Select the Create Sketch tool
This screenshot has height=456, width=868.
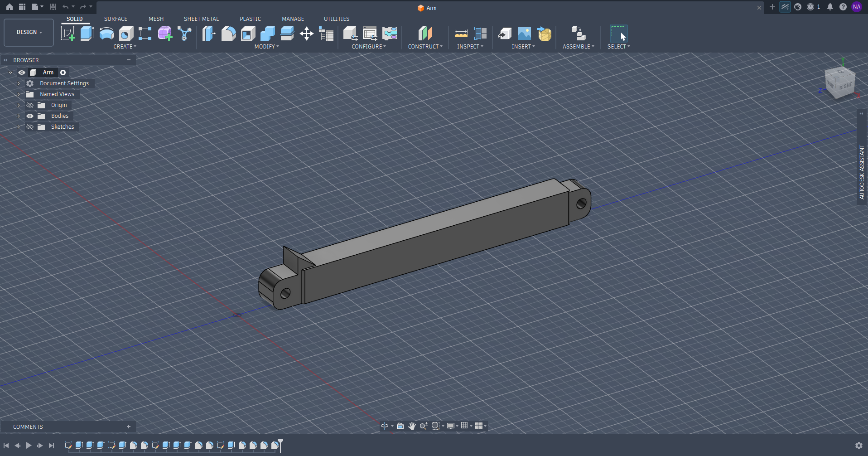pos(68,34)
